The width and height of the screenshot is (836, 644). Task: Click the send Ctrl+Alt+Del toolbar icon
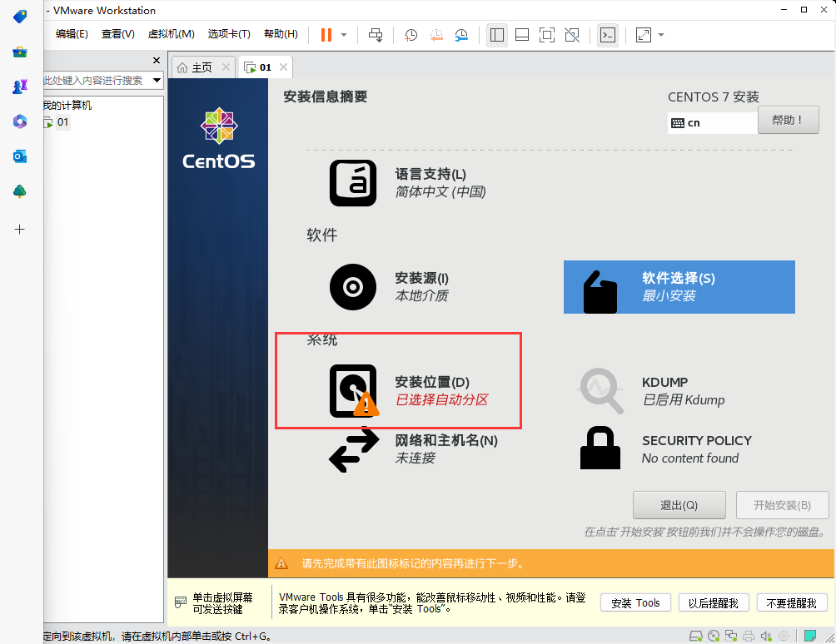[376, 35]
